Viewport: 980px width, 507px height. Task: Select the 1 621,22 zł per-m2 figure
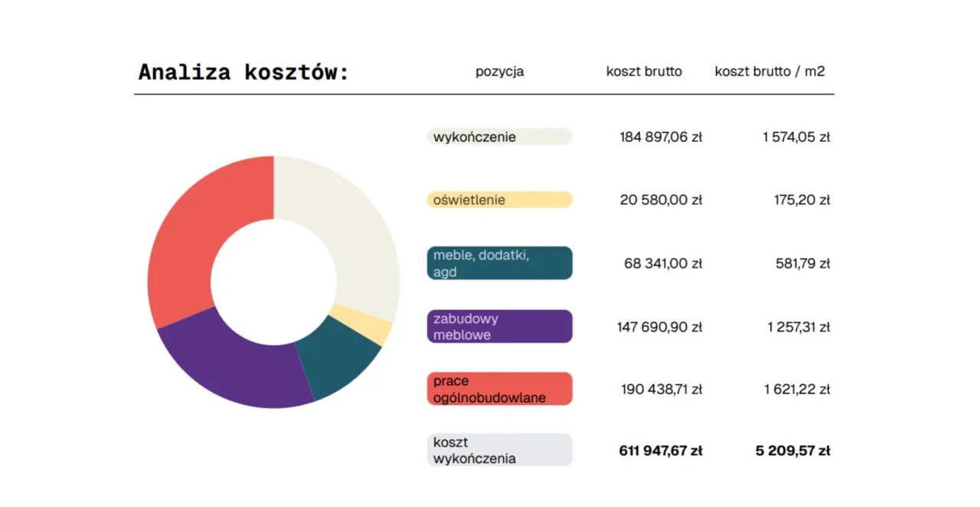796,388
